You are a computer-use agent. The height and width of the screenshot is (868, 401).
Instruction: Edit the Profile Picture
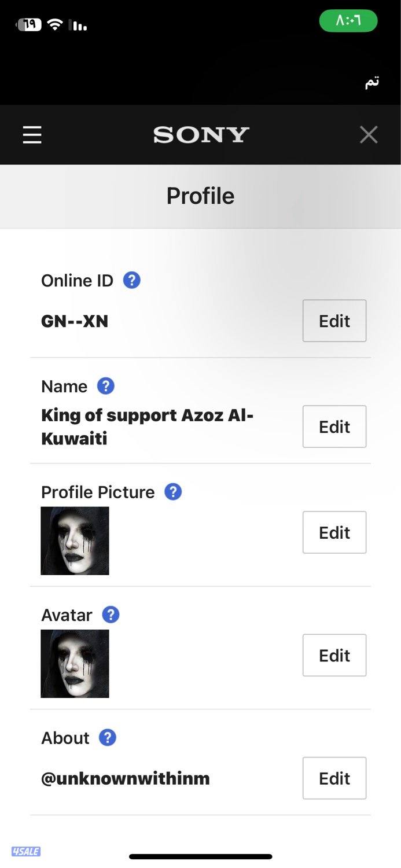point(334,532)
